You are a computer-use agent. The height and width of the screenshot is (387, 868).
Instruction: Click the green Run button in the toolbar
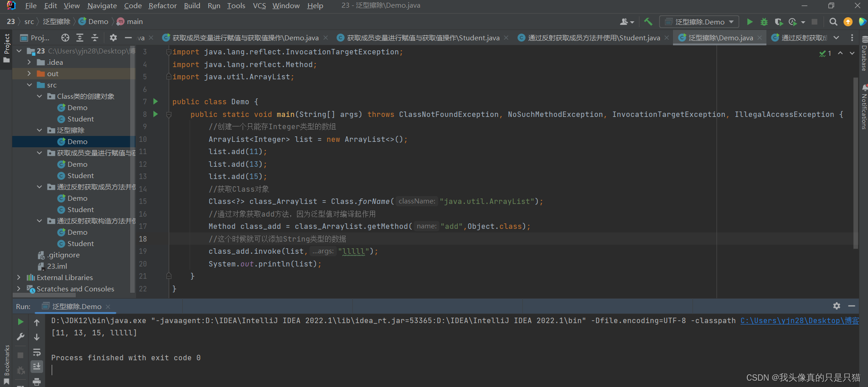(750, 22)
